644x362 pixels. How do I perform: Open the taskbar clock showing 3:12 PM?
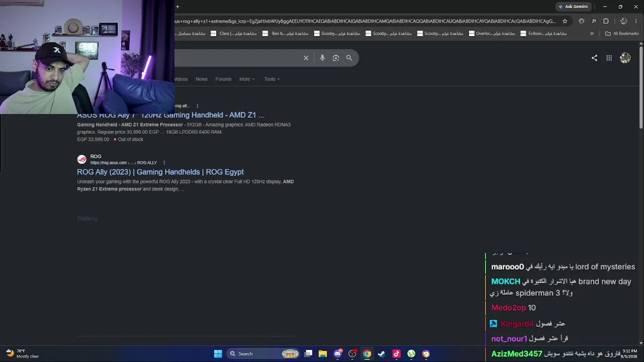tap(629, 353)
